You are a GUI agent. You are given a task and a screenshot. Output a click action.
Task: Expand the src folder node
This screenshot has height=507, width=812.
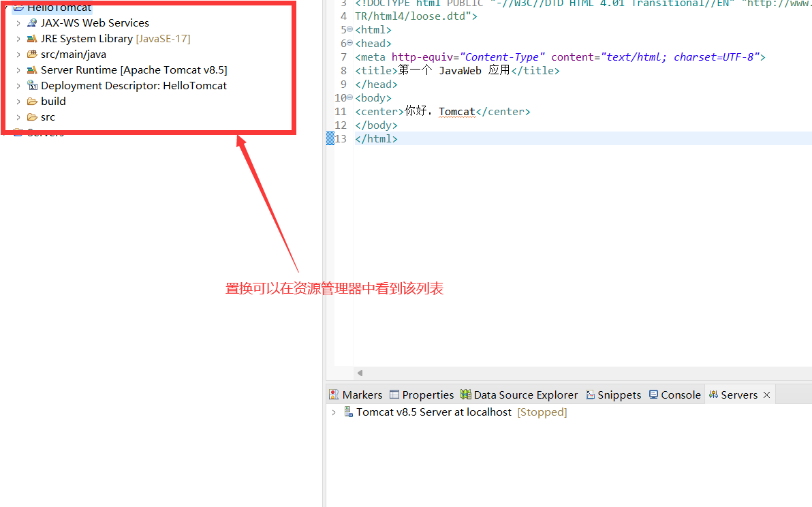(x=18, y=117)
